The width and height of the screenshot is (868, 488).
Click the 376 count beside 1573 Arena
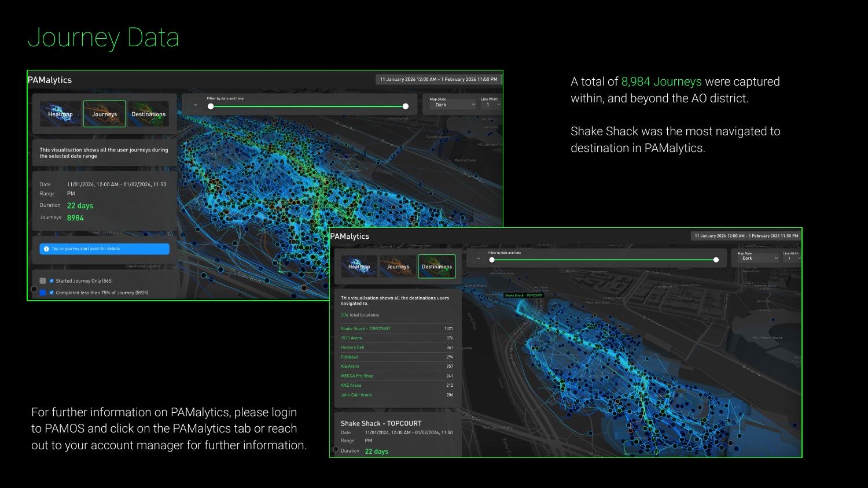[x=450, y=338]
